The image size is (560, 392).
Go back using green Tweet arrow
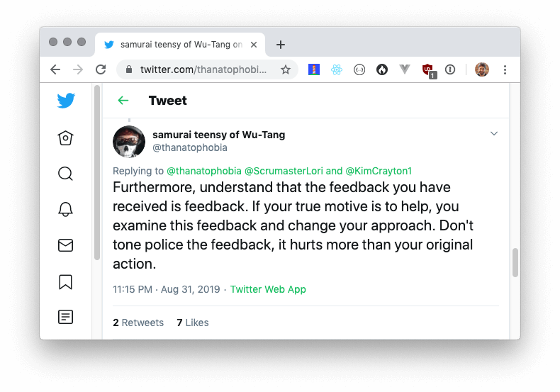123,101
